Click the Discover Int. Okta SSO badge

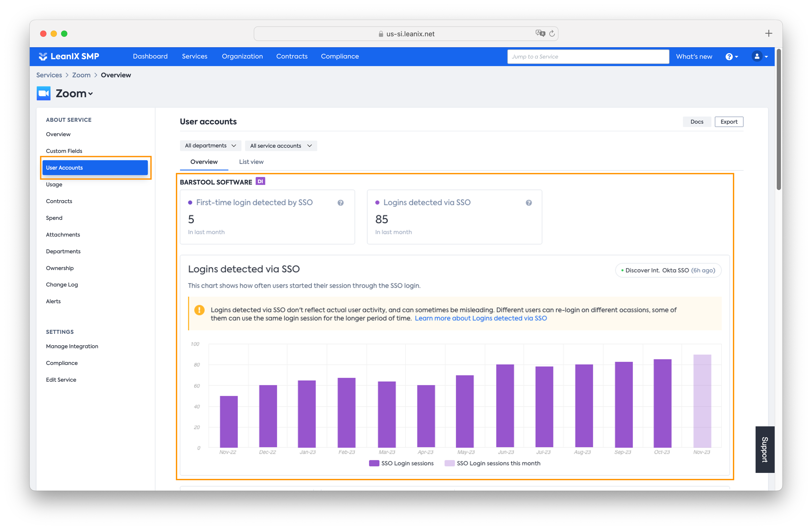click(x=668, y=270)
